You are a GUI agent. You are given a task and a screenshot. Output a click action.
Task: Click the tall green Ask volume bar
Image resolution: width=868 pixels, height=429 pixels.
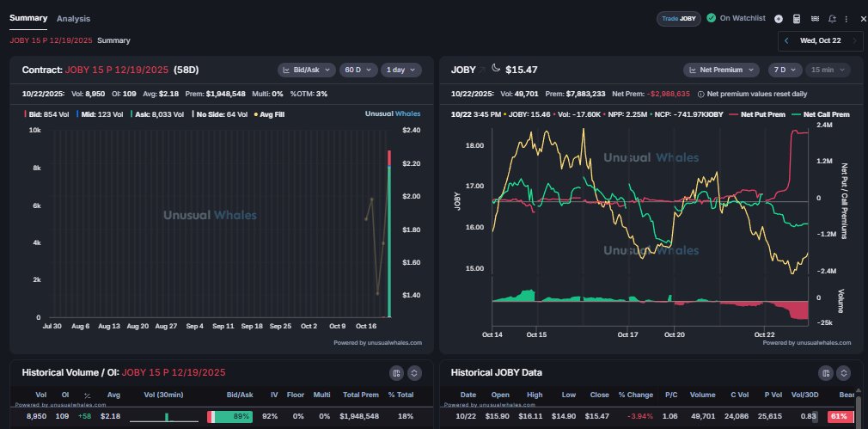click(x=389, y=241)
